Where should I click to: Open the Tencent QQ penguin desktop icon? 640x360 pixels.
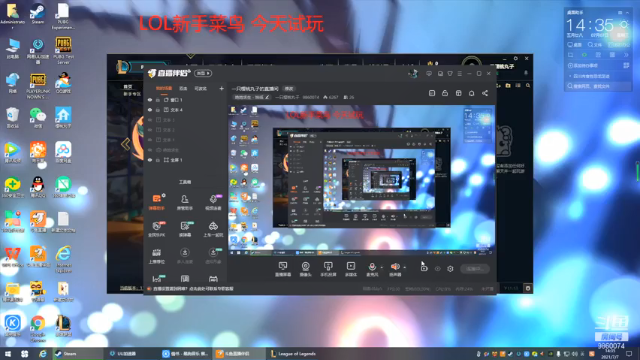point(38,187)
